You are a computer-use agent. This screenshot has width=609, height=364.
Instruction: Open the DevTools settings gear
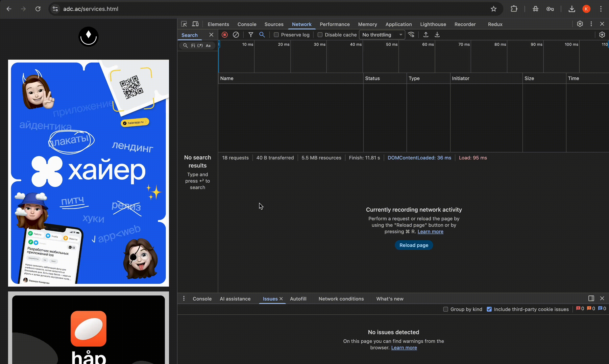[580, 24]
